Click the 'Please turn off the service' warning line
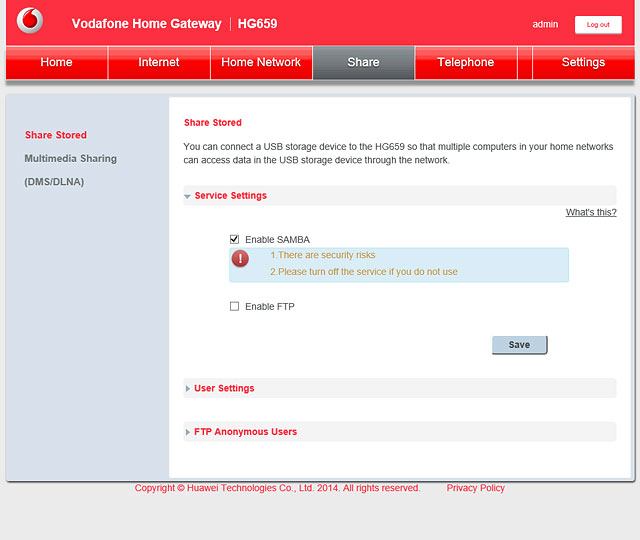This screenshot has width=640, height=540. pyautogui.click(x=364, y=272)
